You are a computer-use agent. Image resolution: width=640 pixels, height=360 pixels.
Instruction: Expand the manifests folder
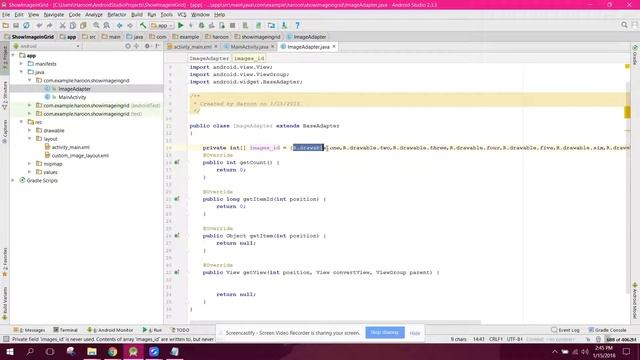pos(22,64)
